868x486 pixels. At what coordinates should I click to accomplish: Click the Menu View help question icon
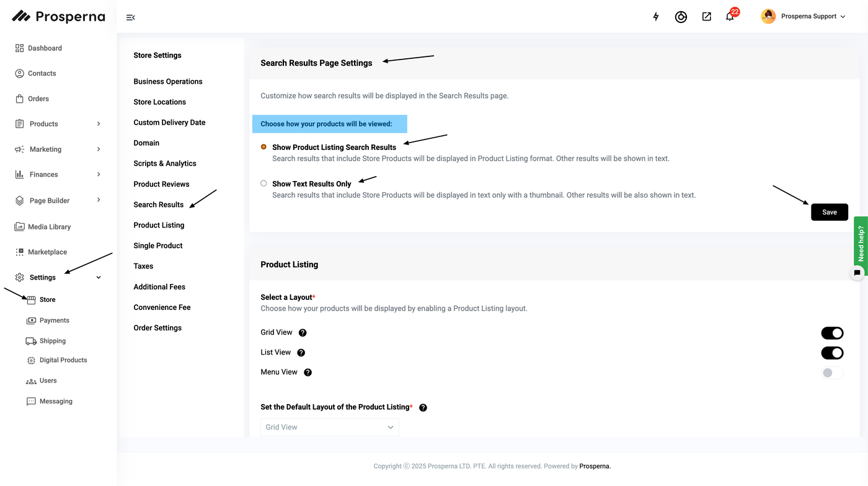[x=308, y=373]
